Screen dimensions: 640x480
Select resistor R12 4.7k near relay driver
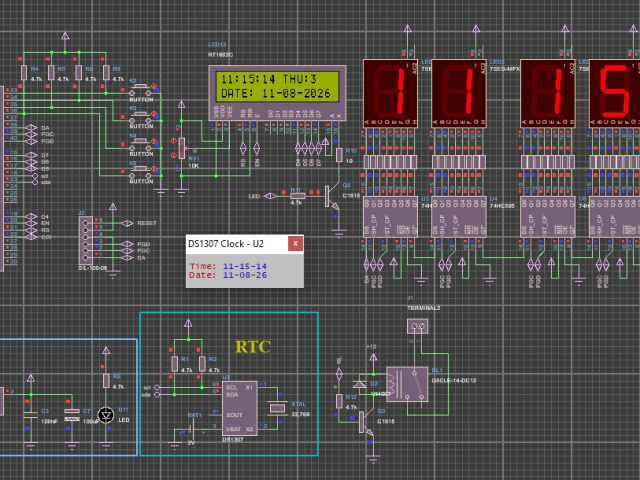tap(339, 402)
